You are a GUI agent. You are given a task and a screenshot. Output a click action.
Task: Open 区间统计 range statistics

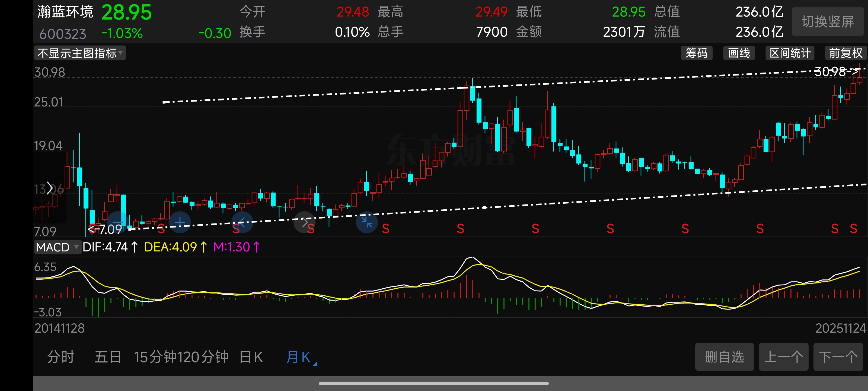point(790,53)
